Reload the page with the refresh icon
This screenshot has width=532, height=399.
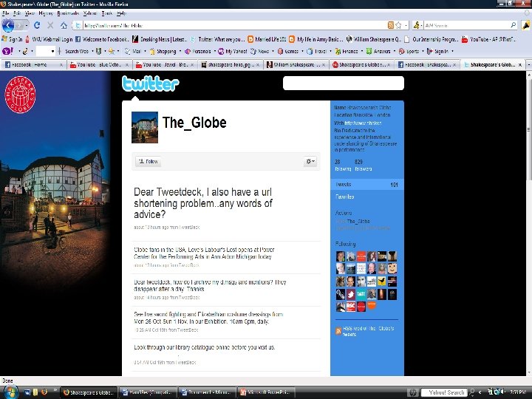37,25
